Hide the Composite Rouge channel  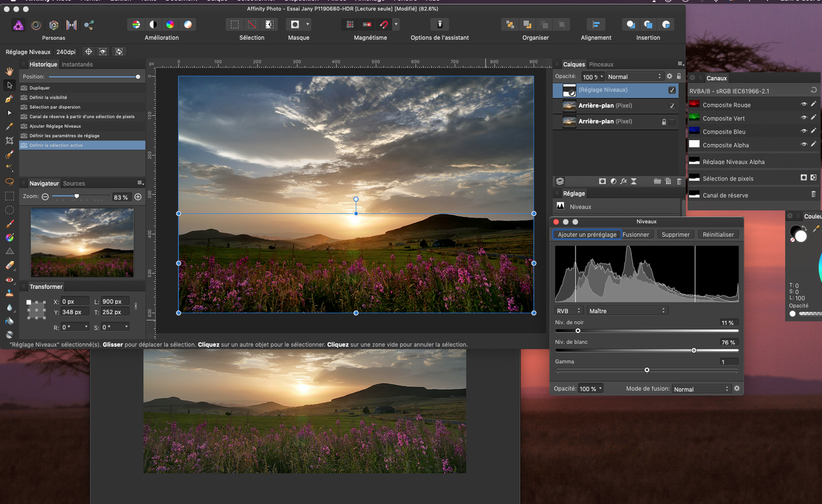coord(803,105)
